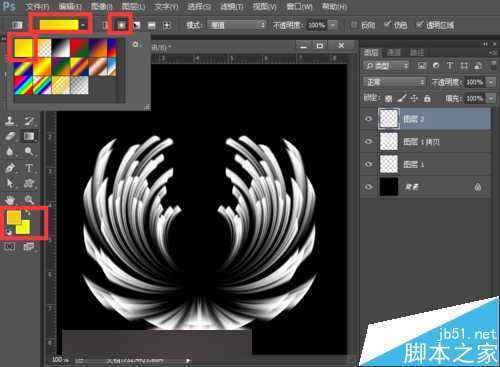This screenshot has width=500, height=367.
Task: Switch to the 路径 (Paths) tab
Action: [417, 52]
